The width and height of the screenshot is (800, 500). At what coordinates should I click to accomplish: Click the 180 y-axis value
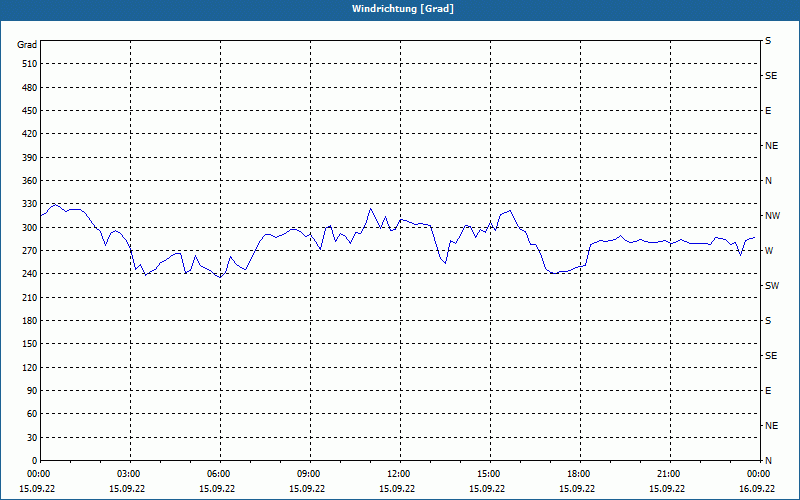point(29,320)
